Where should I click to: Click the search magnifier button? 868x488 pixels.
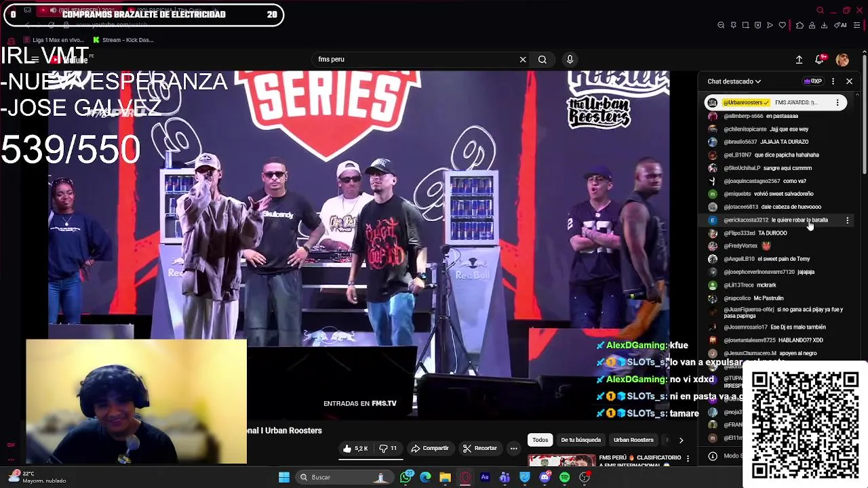tap(542, 60)
